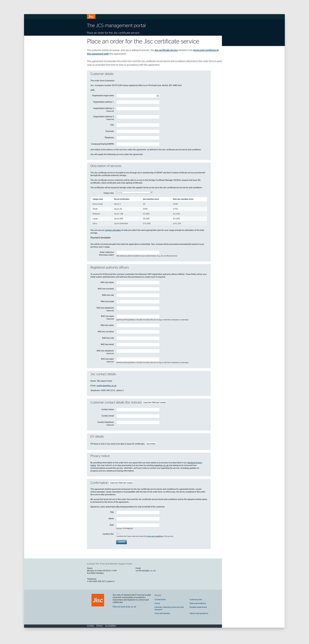This screenshot has width=309, height=644.
Task: Open the Trust and identity link
Action: (162, 613)
